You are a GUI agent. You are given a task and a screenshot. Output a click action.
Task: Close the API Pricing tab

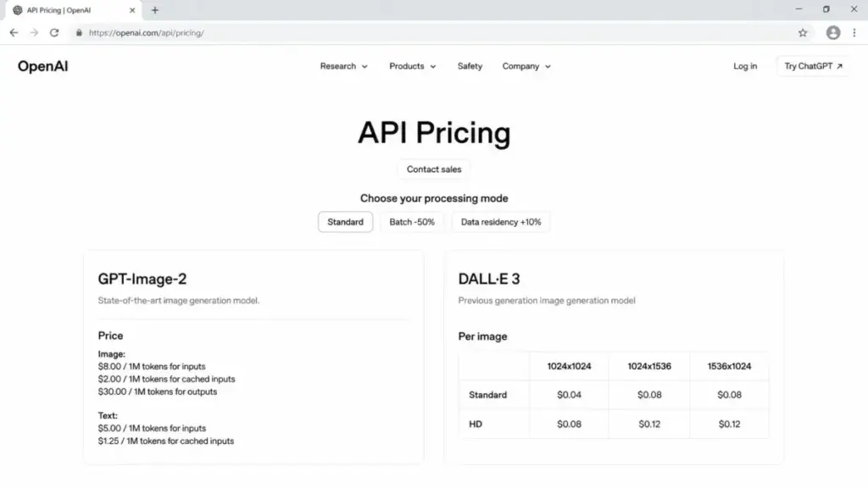point(132,10)
